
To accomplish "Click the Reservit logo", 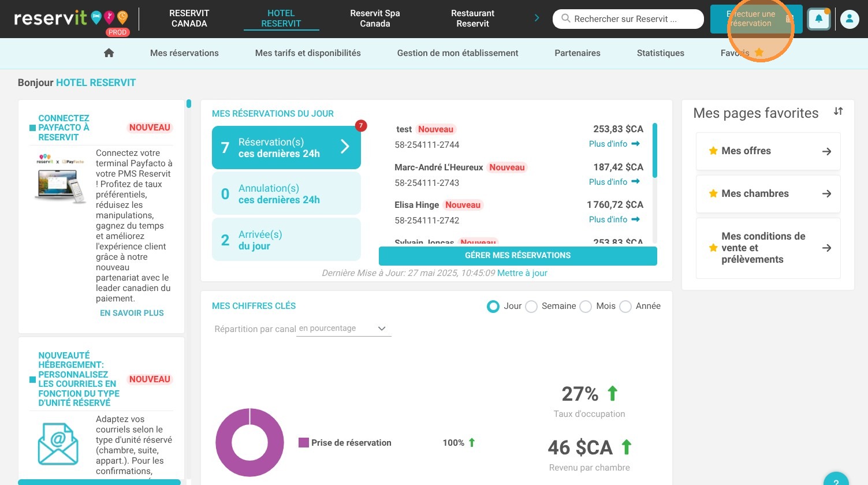I will click(72, 19).
